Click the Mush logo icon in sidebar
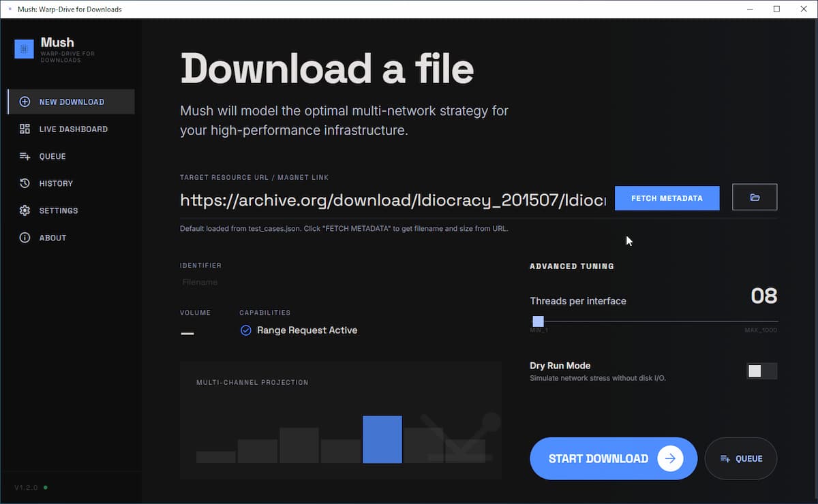The height and width of the screenshot is (504, 818). 24,49
